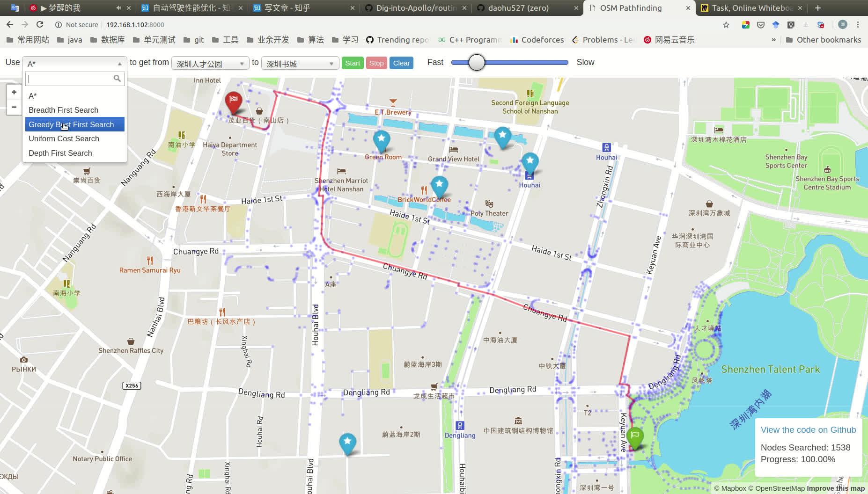Open the 常用网站 bookmark folder
Image resolution: width=868 pixels, height=494 pixels.
coord(28,40)
